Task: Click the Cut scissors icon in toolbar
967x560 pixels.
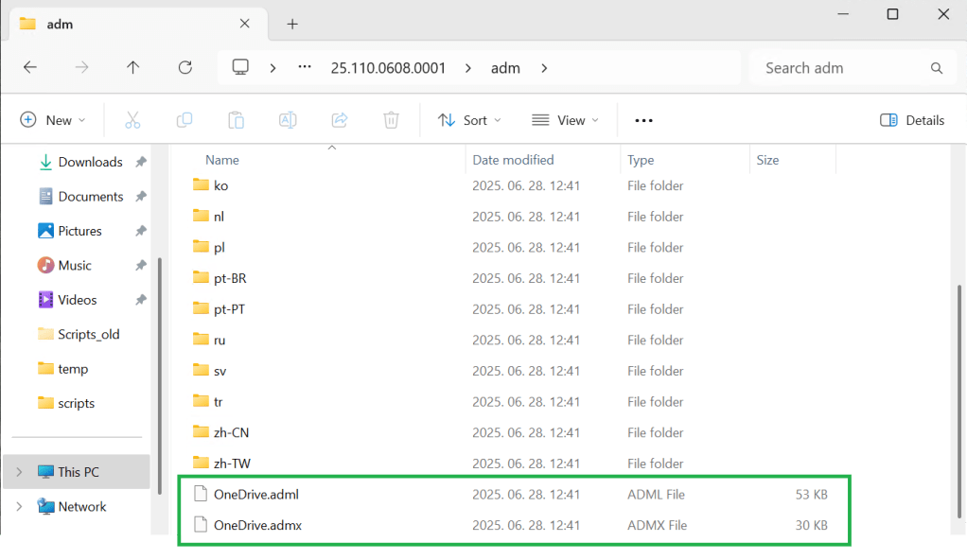Action: click(132, 120)
